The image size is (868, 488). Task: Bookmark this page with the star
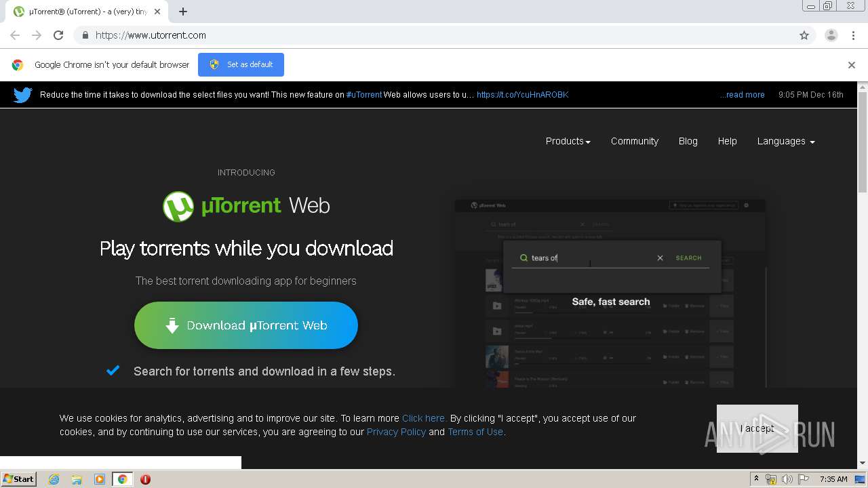pyautogui.click(x=804, y=35)
